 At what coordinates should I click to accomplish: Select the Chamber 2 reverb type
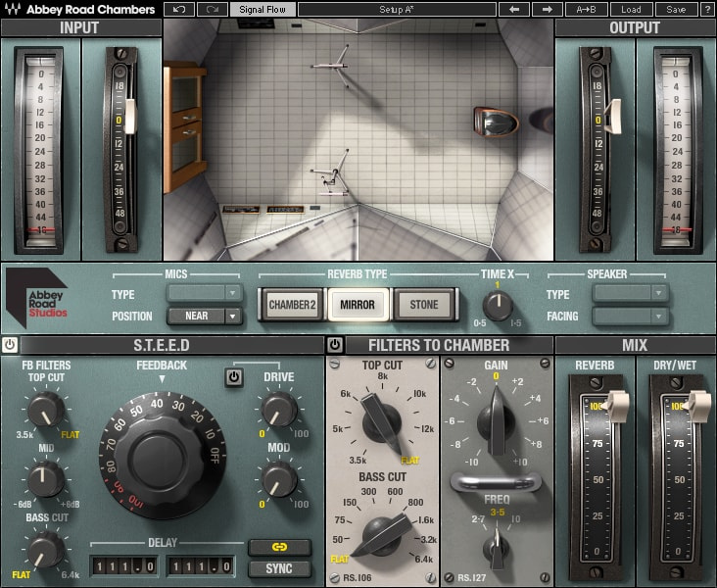[294, 305]
